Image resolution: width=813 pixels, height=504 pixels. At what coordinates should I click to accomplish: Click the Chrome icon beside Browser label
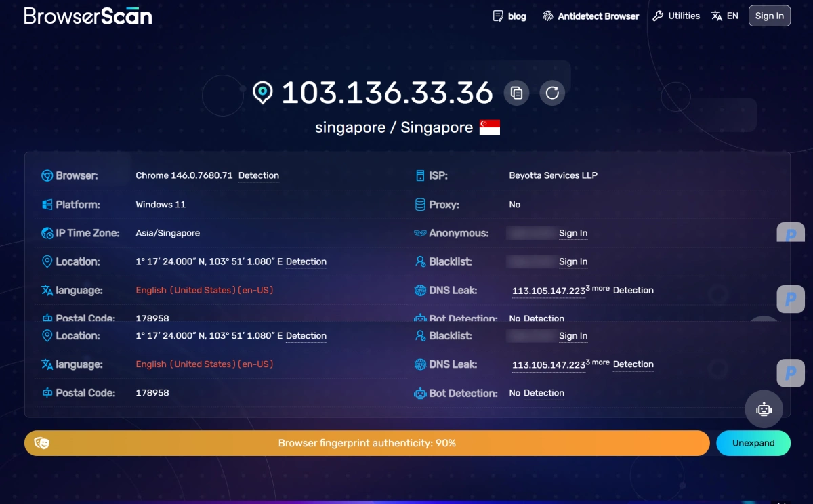coord(47,175)
